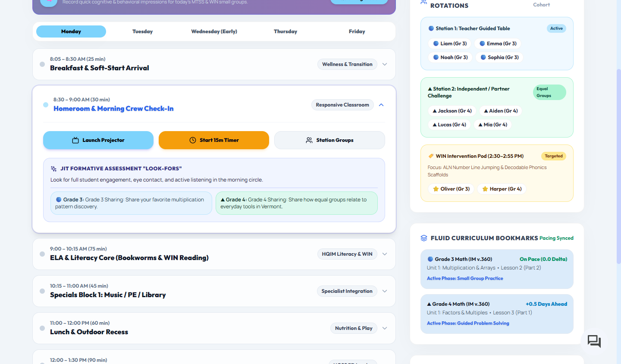Click the status dot for Specials Block 1
This screenshot has width=621, height=364.
click(x=42, y=291)
